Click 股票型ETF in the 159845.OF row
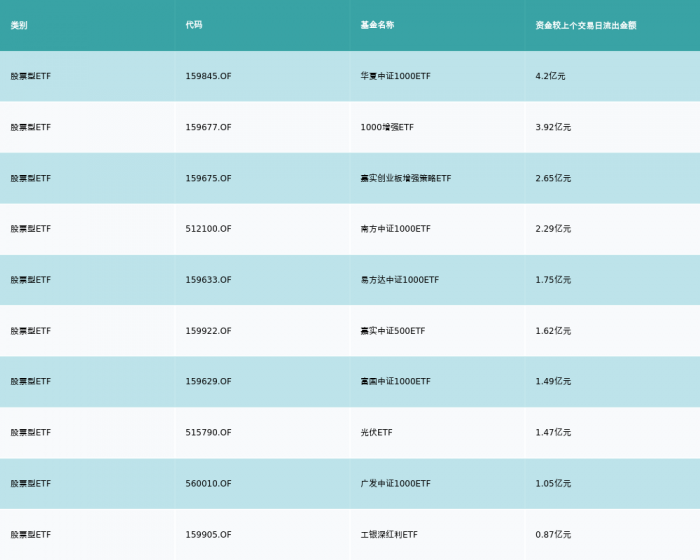 [x=31, y=76]
